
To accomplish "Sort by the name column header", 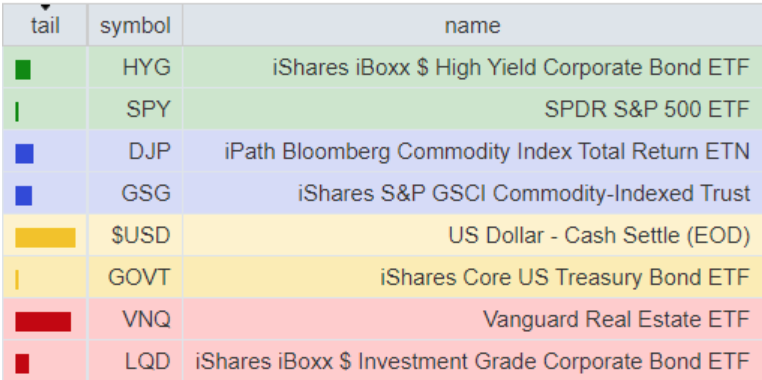I will 472,25.
